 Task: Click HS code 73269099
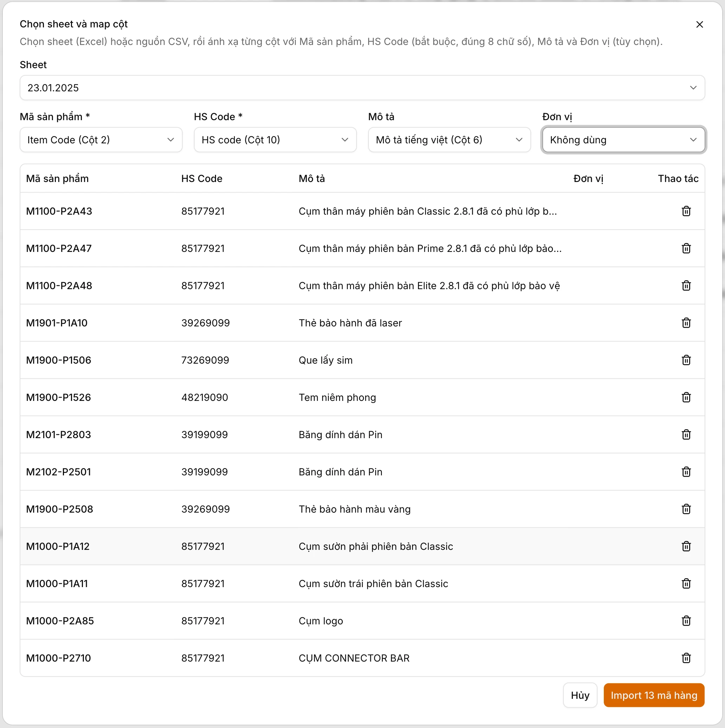tap(205, 360)
